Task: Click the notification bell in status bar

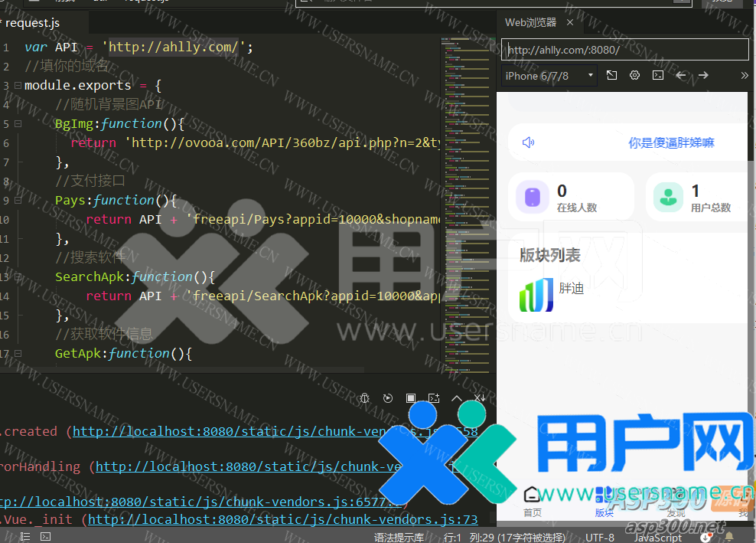Action: click(x=729, y=537)
